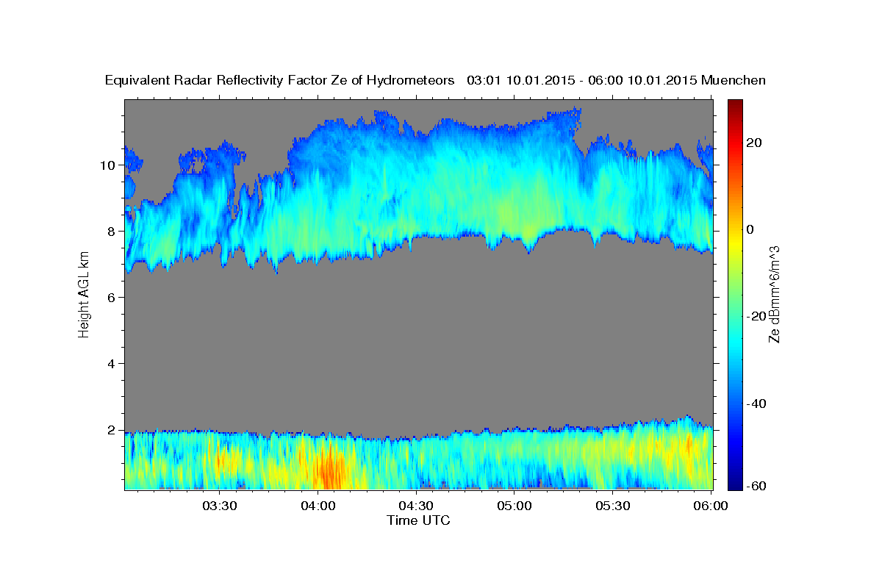
Task: Pick the dark blue bottom of the colorbar
Action: click(735, 484)
